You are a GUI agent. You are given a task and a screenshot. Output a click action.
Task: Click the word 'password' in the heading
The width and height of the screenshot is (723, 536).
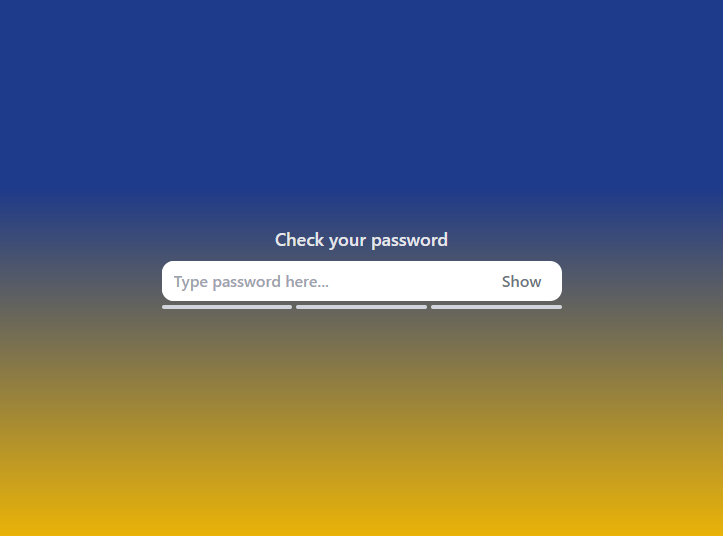409,240
